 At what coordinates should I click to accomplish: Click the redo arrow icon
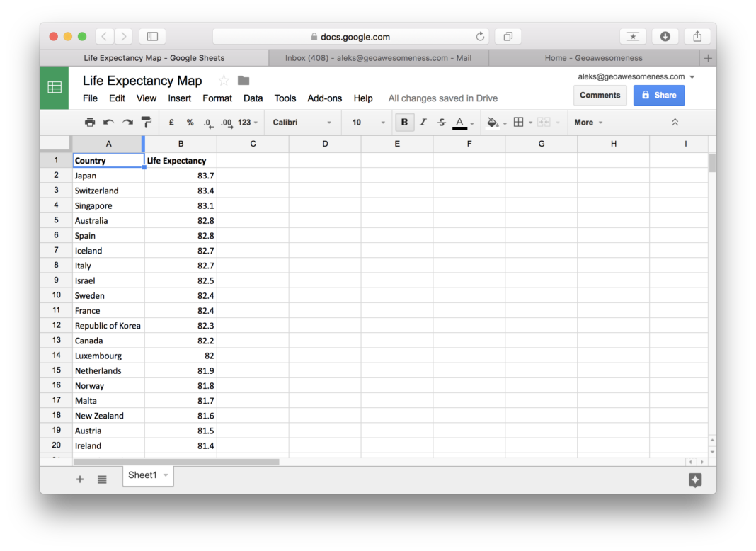coord(127,123)
